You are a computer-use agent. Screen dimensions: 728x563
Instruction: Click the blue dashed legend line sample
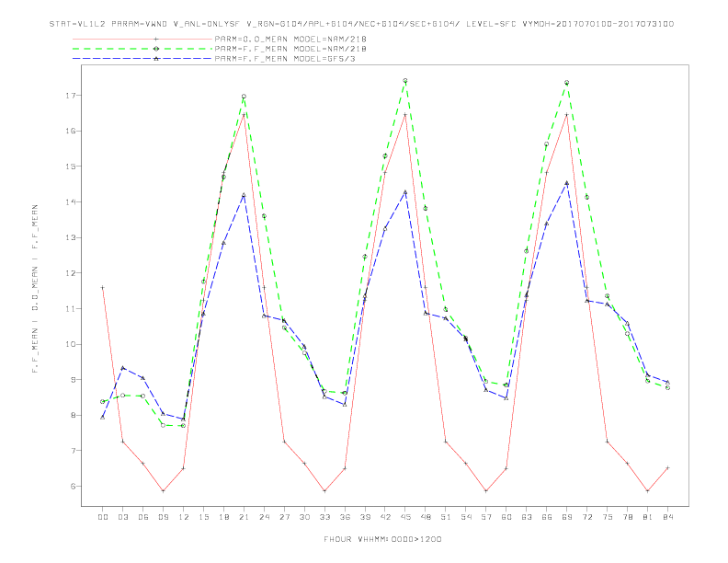(142, 59)
